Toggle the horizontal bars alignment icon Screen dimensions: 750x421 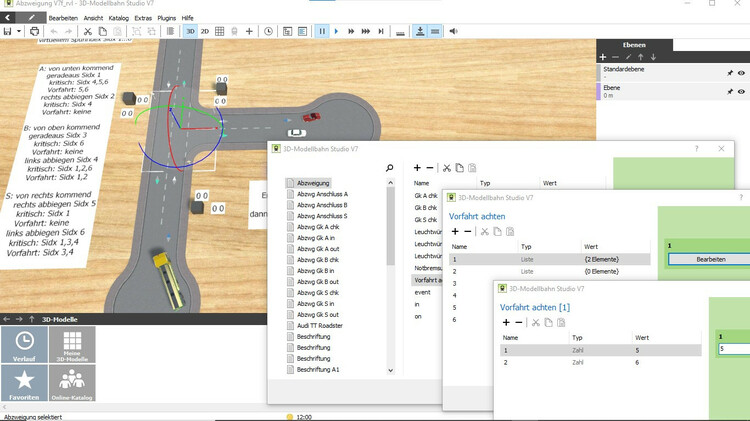tap(435, 32)
